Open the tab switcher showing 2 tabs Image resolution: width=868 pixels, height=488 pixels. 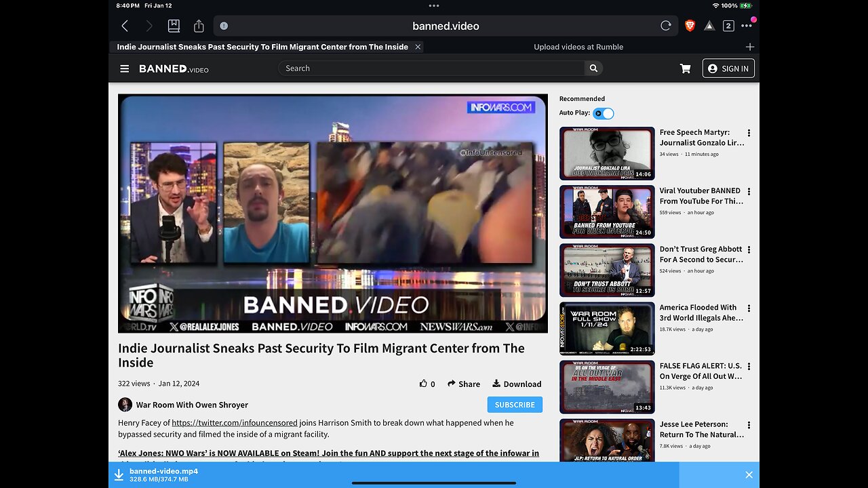(x=728, y=26)
